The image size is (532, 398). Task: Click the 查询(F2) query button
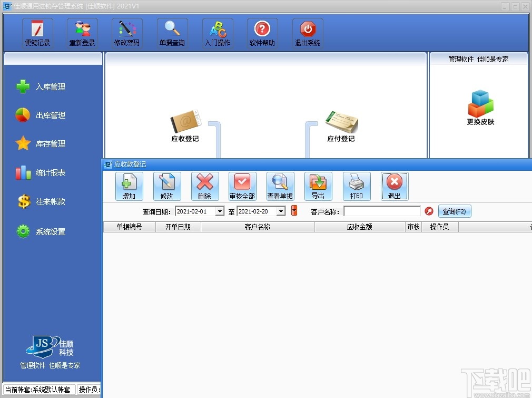[454, 211]
